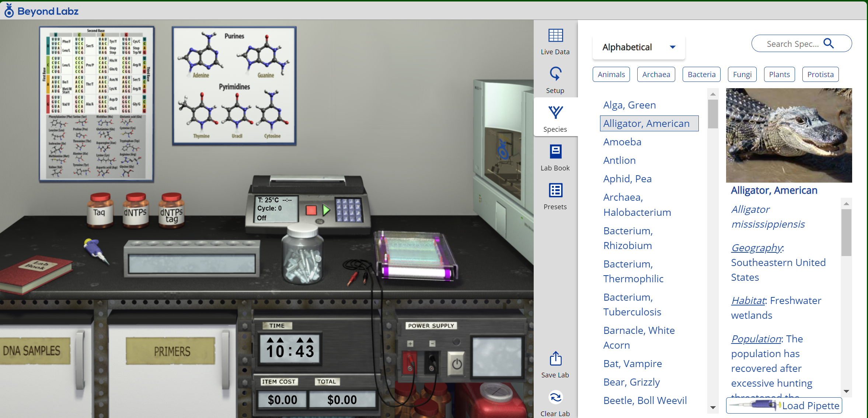Select Amoeba from the species list
Image resolution: width=868 pixels, height=418 pixels.
click(622, 142)
